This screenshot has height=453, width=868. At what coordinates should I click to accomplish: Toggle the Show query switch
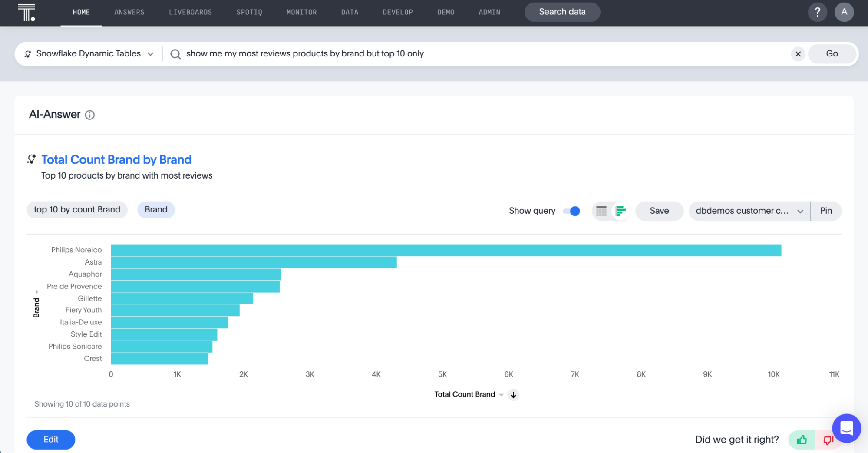tap(571, 211)
